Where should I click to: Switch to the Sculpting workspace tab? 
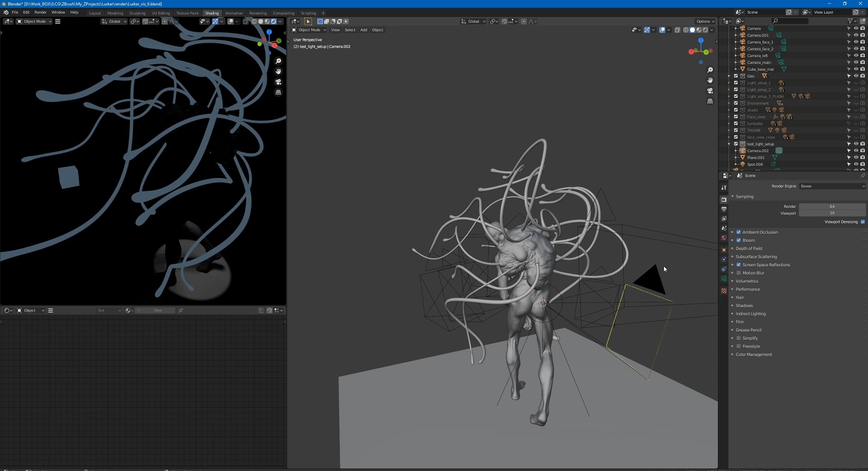(137, 13)
